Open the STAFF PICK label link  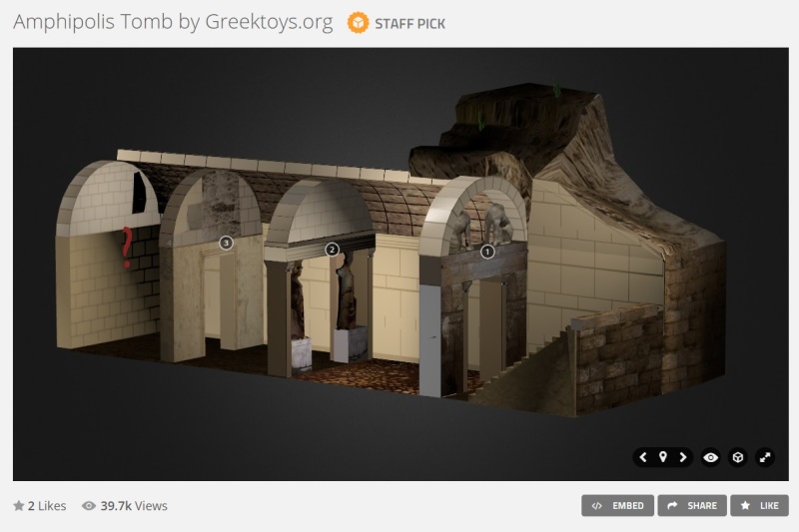[x=410, y=23]
